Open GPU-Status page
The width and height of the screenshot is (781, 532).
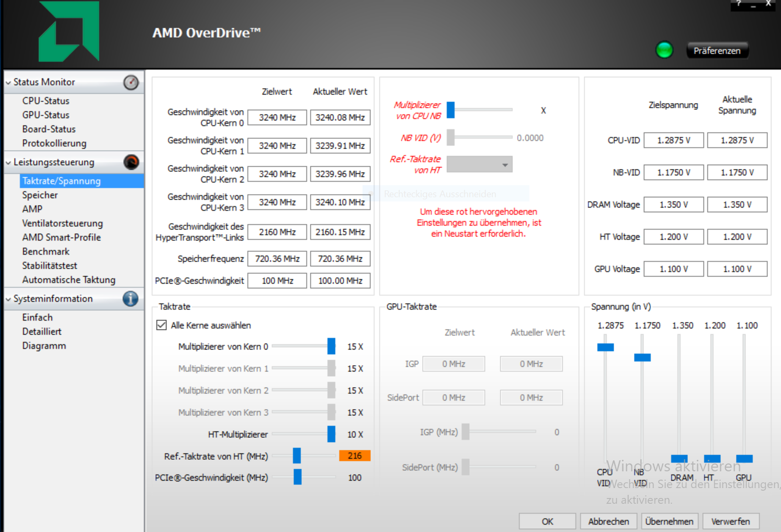[46, 115]
